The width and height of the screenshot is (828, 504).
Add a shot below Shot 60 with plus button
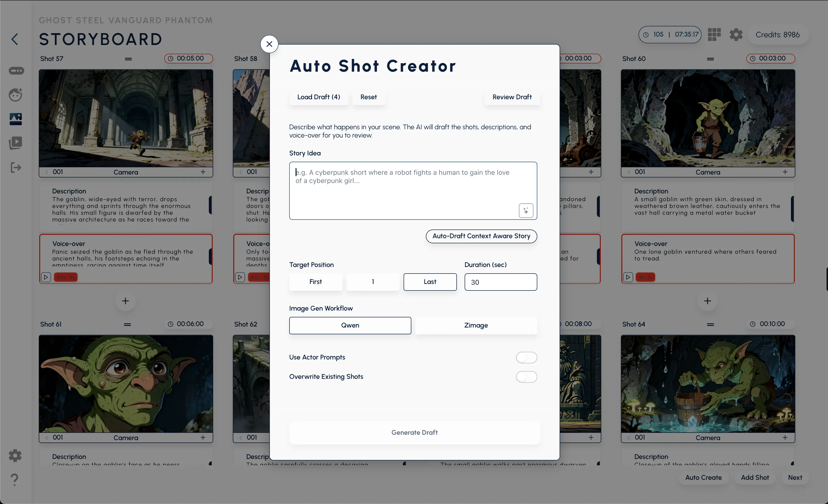707,301
